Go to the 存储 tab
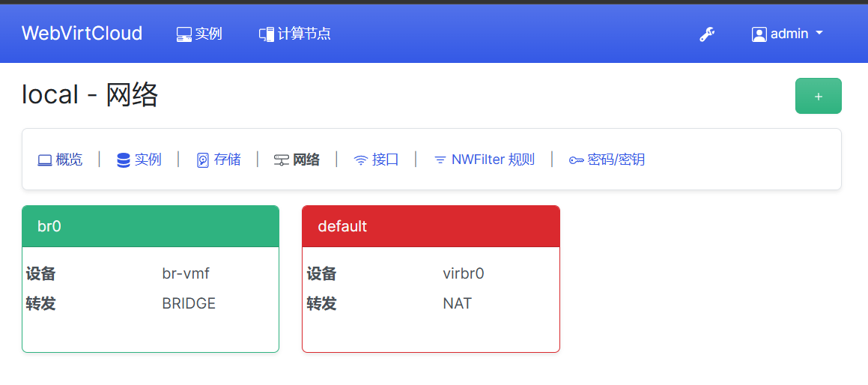 pyautogui.click(x=227, y=160)
